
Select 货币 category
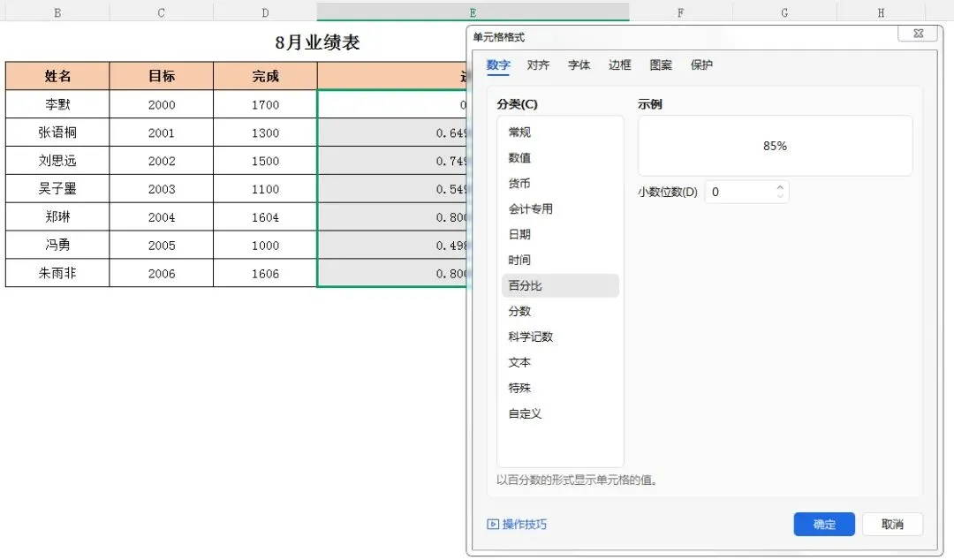point(560,183)
